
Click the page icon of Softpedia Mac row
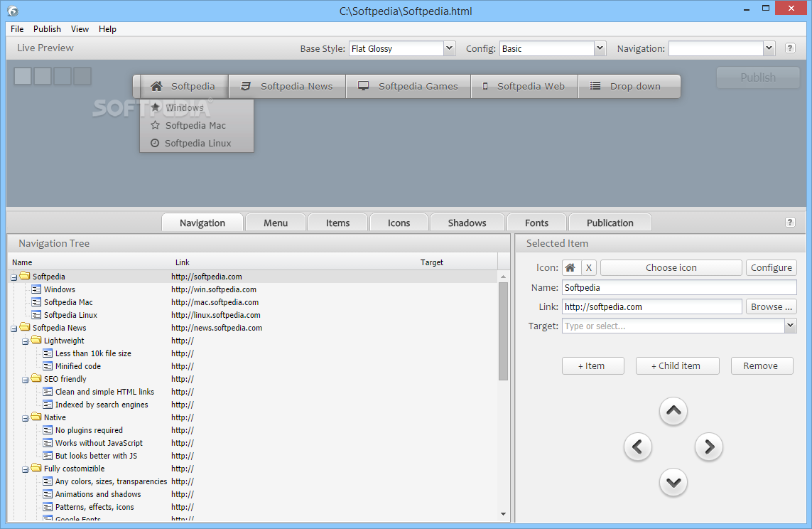36,302
